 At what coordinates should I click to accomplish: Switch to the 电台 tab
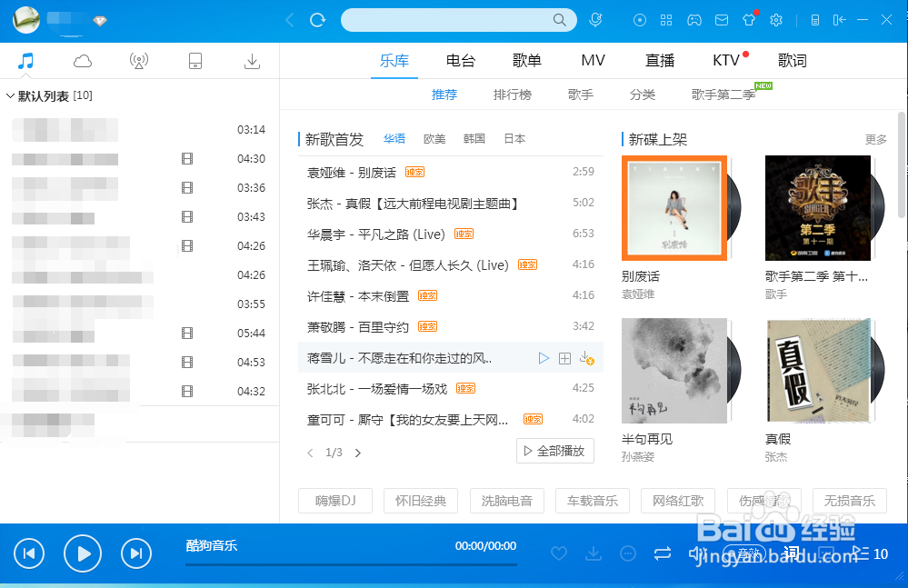[461, 60]
